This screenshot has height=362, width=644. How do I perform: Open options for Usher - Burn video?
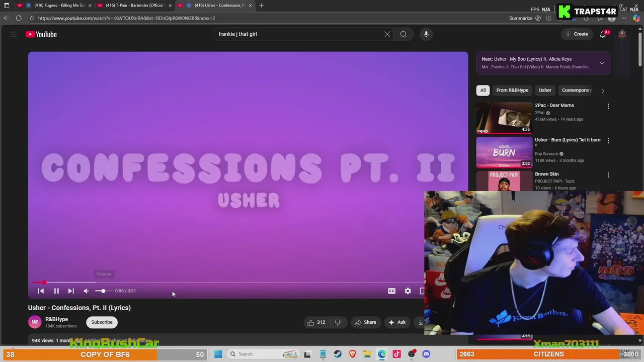click(608, 141)
